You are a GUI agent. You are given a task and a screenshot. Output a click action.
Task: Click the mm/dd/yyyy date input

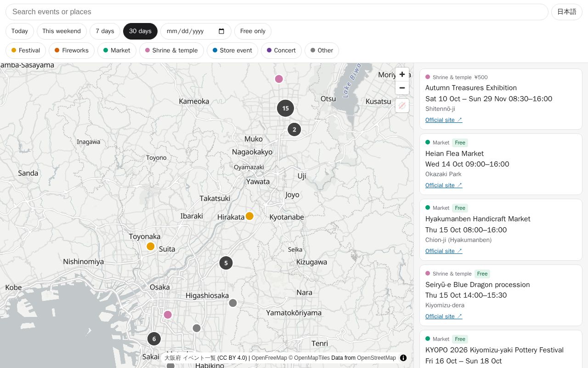coord(196,31)
